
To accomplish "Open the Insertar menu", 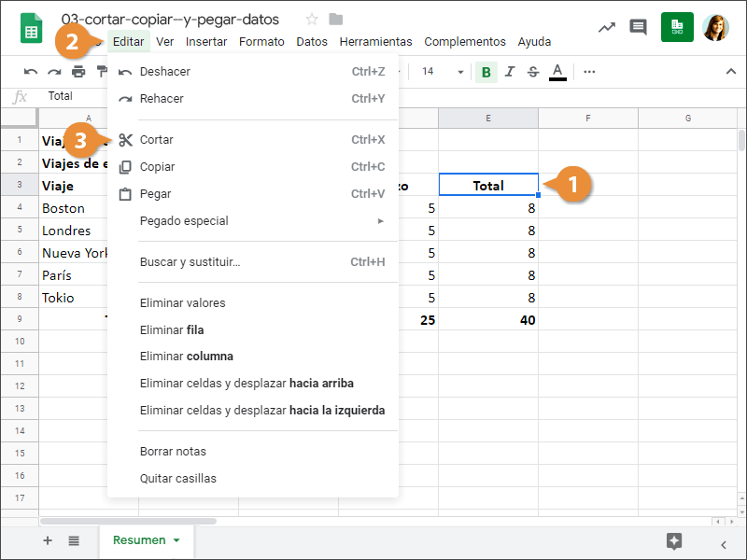I will pos(206,41).
